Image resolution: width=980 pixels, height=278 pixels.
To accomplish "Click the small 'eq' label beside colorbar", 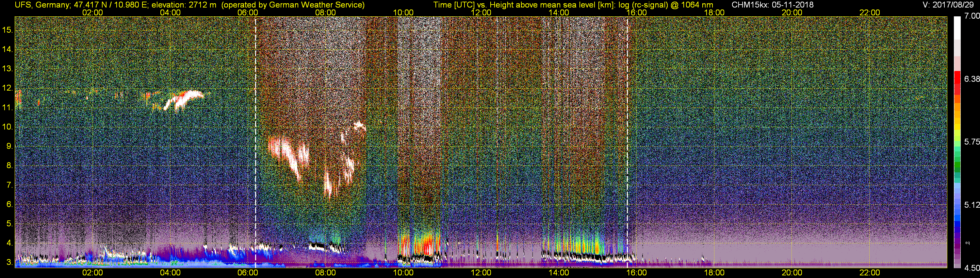I will pos(968,243).
